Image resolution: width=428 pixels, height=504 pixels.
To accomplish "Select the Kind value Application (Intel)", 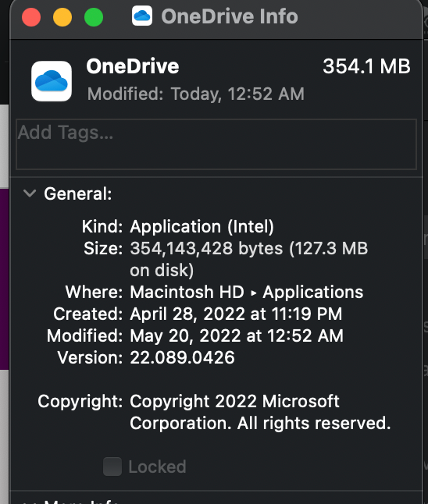I will (x=202, y=226).
